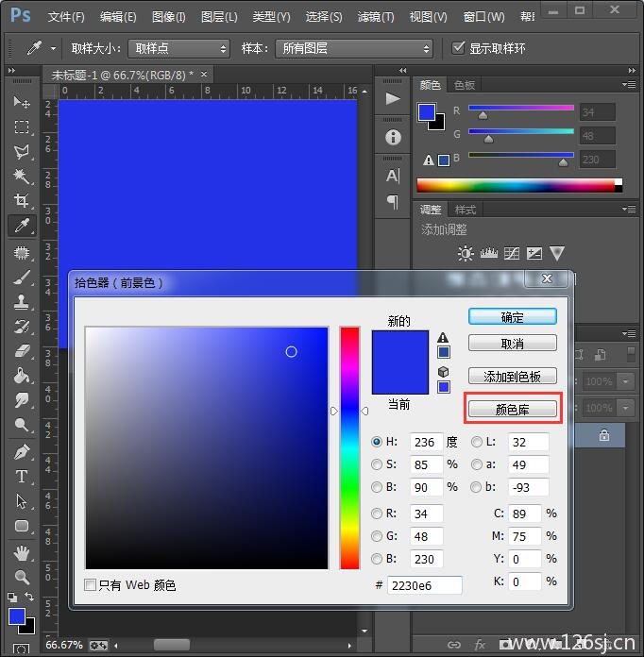This screenshot has width=644, height=657.
Task: Open the Image menu
Action: [168, 17]
